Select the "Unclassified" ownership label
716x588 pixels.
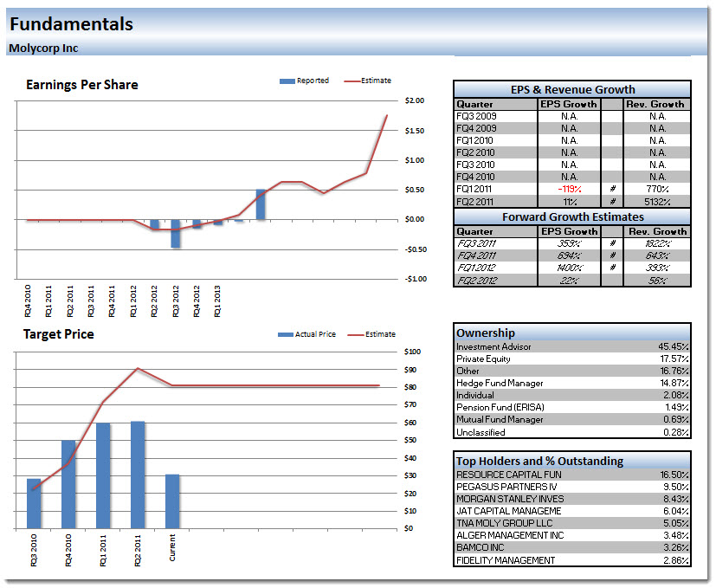coord(481,432)
